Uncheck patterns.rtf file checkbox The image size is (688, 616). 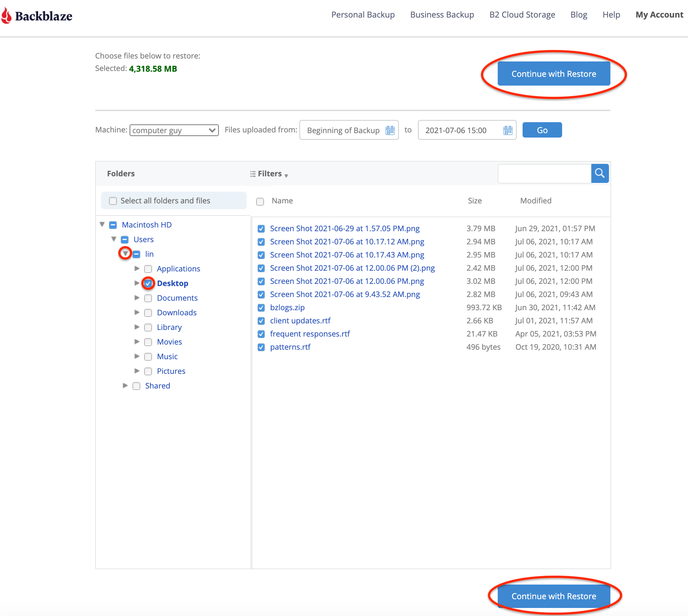(261, 347)
